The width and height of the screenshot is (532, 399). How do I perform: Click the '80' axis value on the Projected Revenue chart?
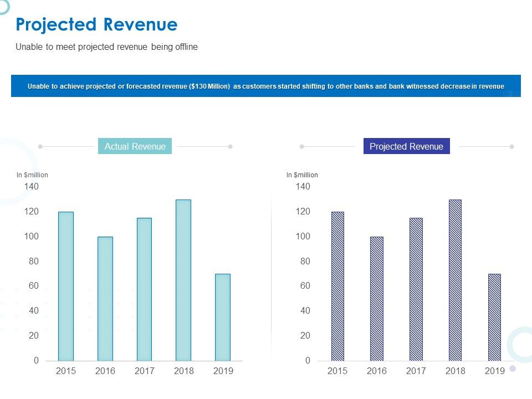(x=305, y=261)
